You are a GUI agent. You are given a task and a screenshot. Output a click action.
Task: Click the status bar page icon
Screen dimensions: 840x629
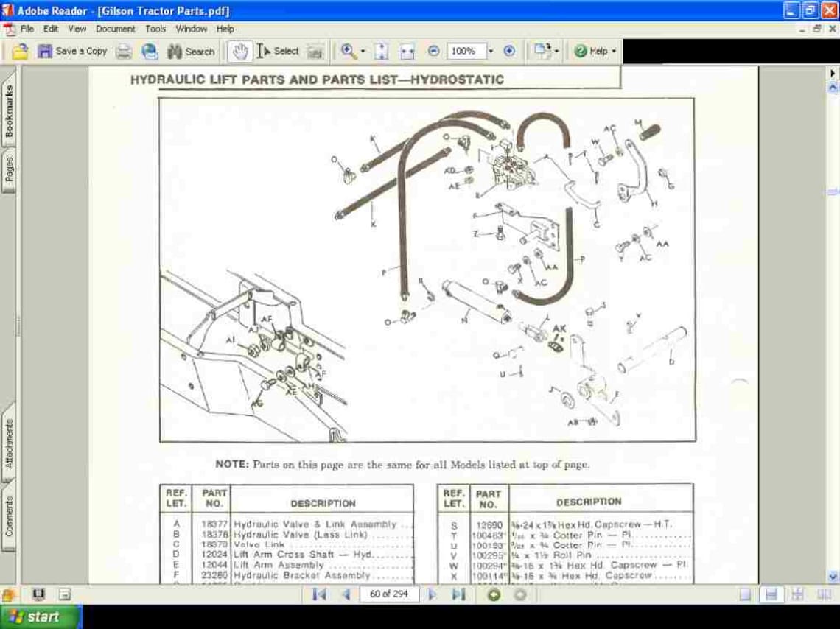(65, 594)
